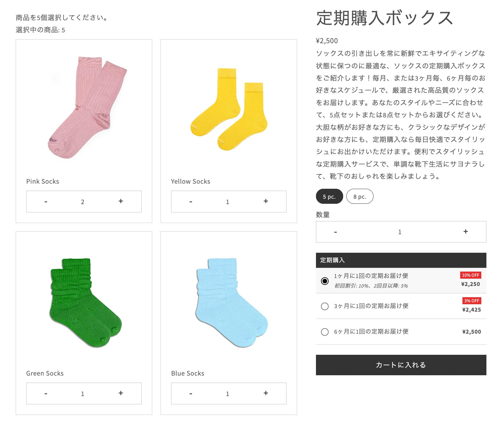The image size is (504, 421).
Task: Click the box 数量 number field
Action: [x=399, y=232]
